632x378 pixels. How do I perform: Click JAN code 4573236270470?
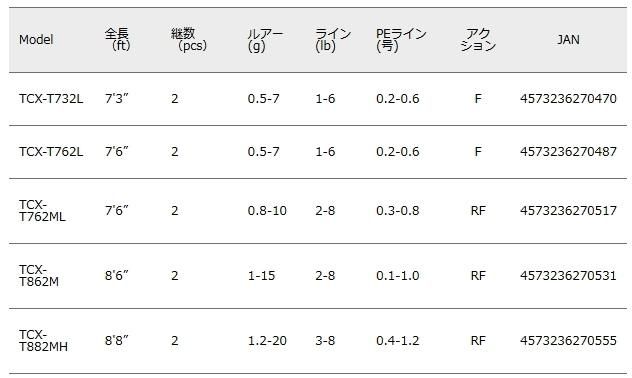(568, 99)
